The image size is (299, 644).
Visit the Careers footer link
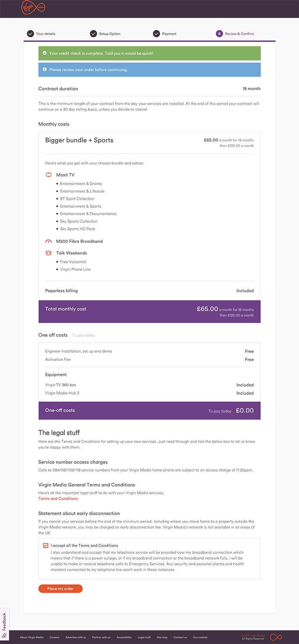(55, 637)
